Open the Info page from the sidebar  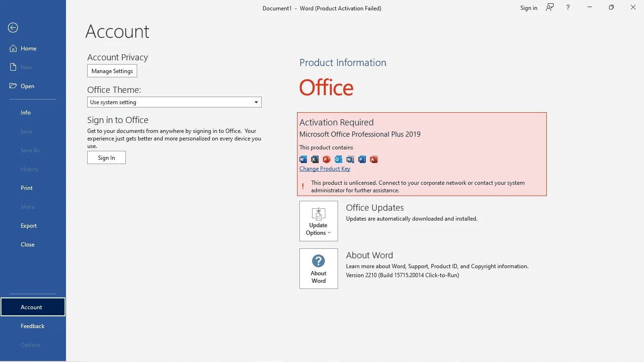point(33,113)
